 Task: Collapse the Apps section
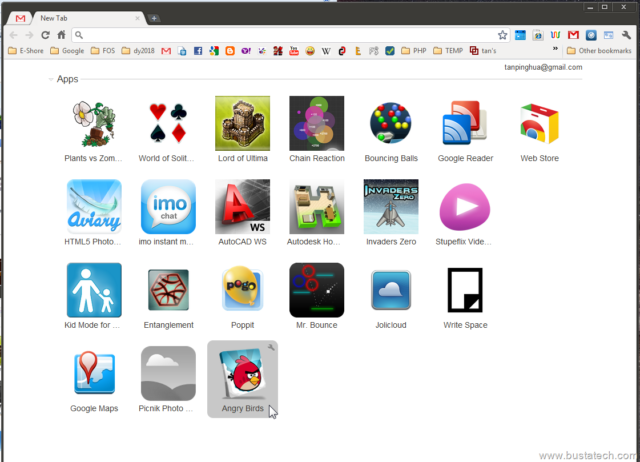pos(51,79)
